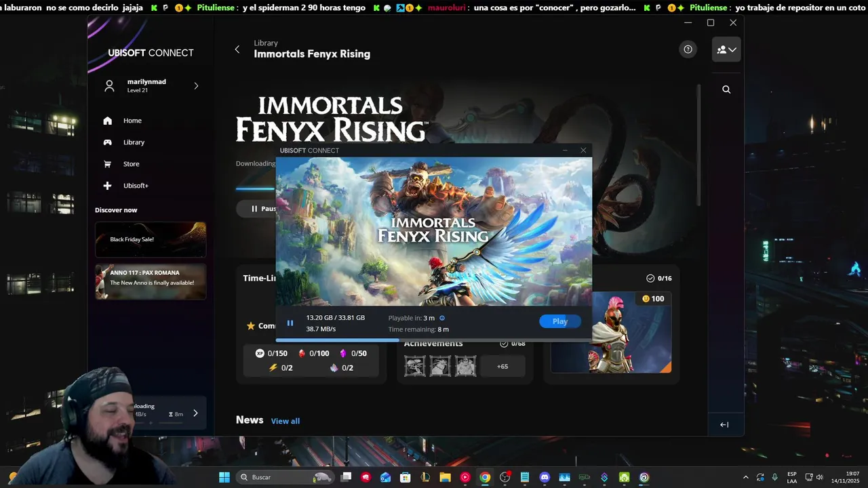This screenshot has width=868, height=488.
Task: Minimize the Ubisoft Connect download popup
Action: (x=565, y=150)
